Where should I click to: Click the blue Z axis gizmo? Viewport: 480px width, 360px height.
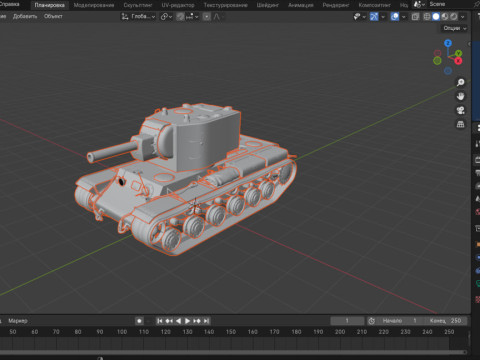pyautogui.click(x=448, y=43)
